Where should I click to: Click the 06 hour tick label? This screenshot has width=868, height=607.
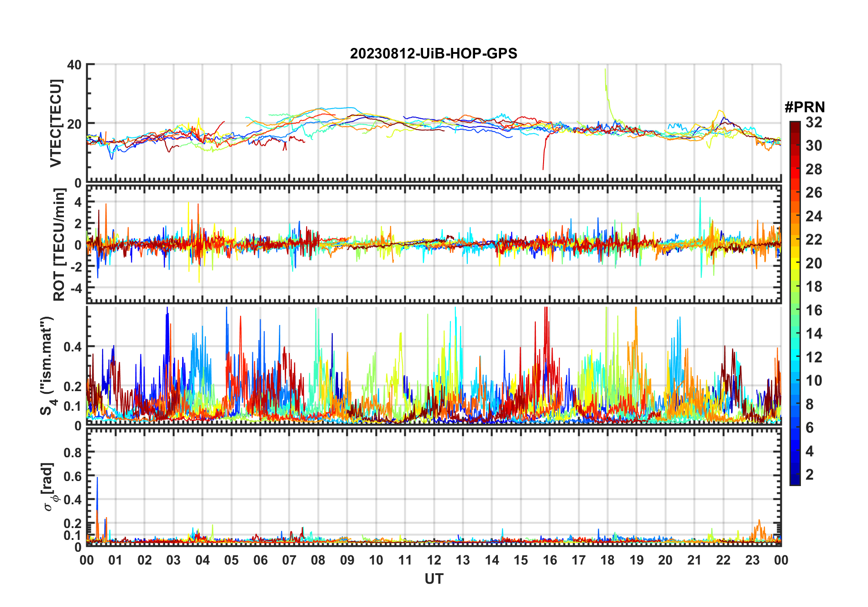coord(260,560)
